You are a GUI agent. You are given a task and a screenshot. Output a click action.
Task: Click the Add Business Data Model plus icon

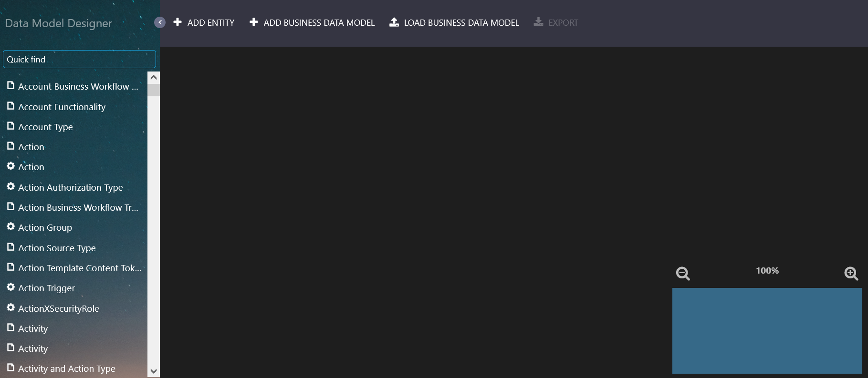click(254, 22)
